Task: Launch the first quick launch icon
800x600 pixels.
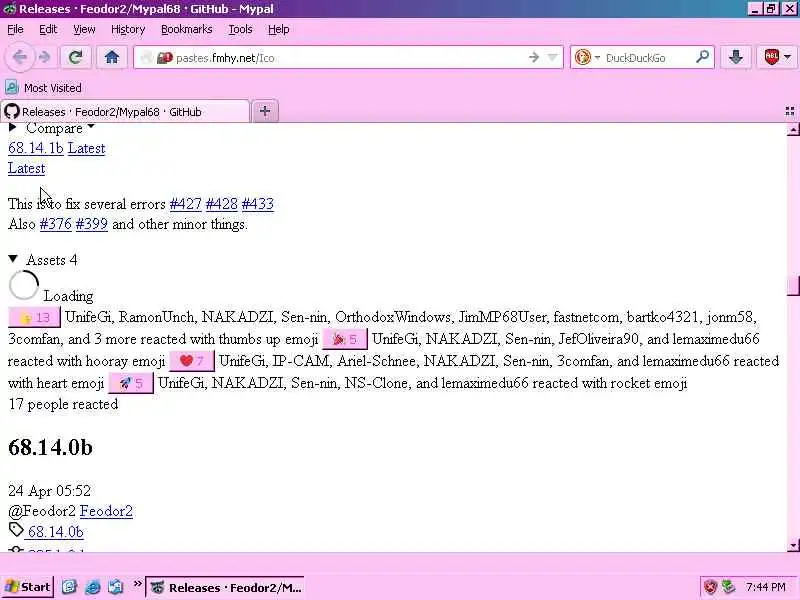Action: (x=69, y=587)
